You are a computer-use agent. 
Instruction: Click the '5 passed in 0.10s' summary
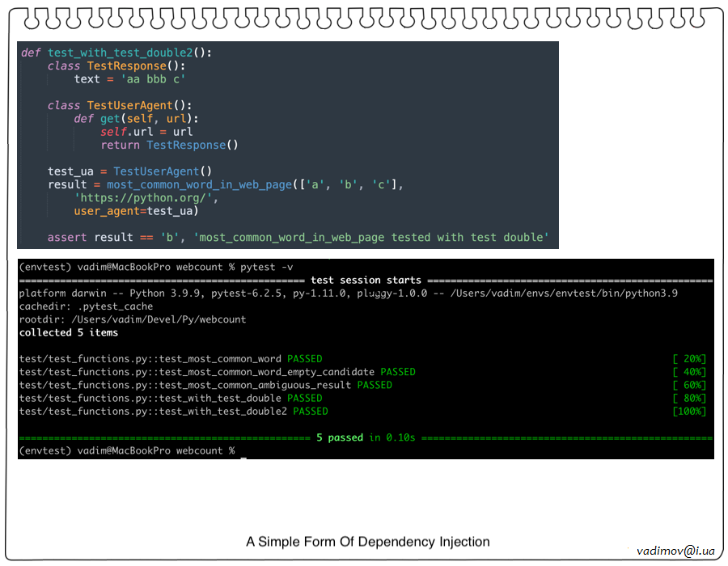click(x=365, y=437)
